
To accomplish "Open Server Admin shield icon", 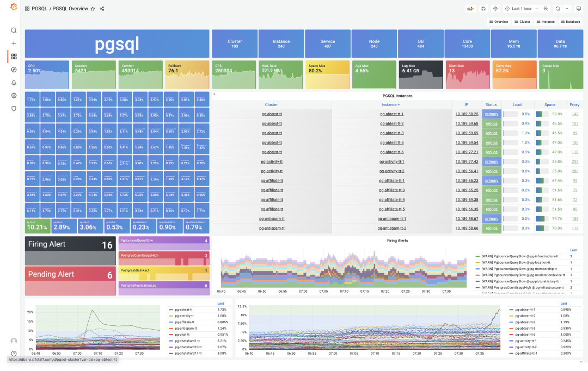I will click(x=14, y=109).
